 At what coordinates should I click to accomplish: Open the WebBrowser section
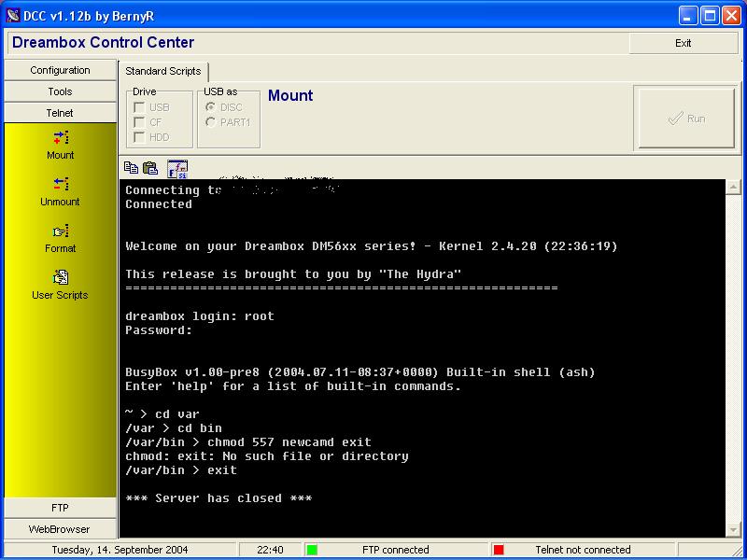[x=60, y=529]
